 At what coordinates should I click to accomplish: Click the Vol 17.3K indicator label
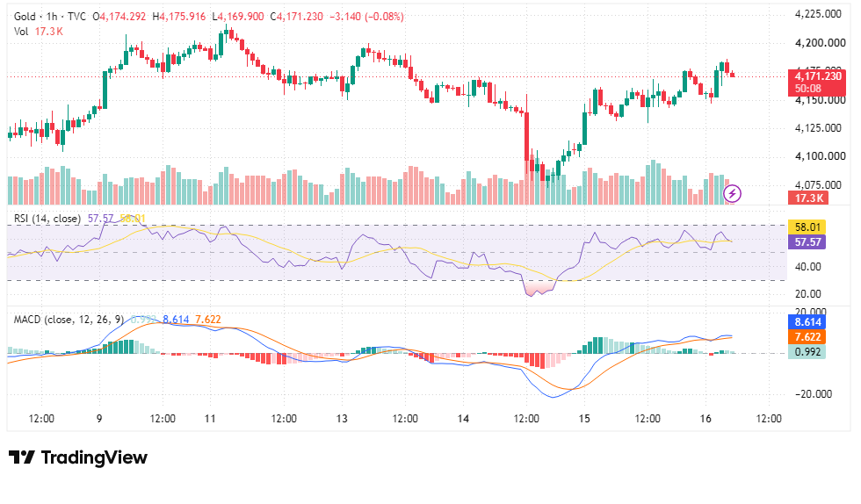pyautogui.click(x=39, y=32)
